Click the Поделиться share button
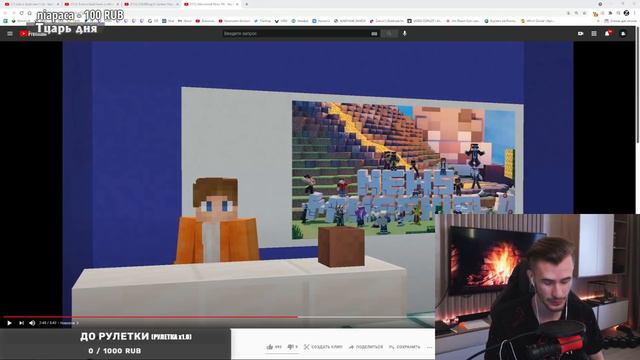Viewport: 640px width, 360px height. (x=366, y=347)
